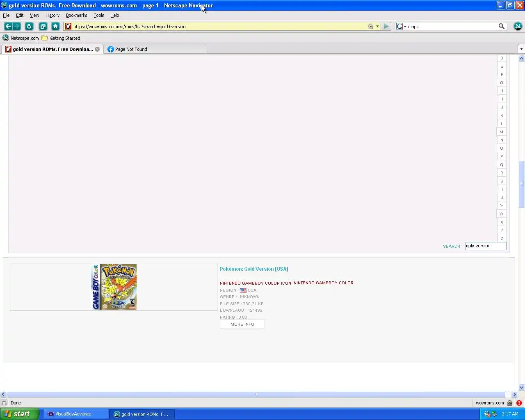Go forward with the Forward arrow button
Viewport: 525px width, 420px height.
coord(16,26)
